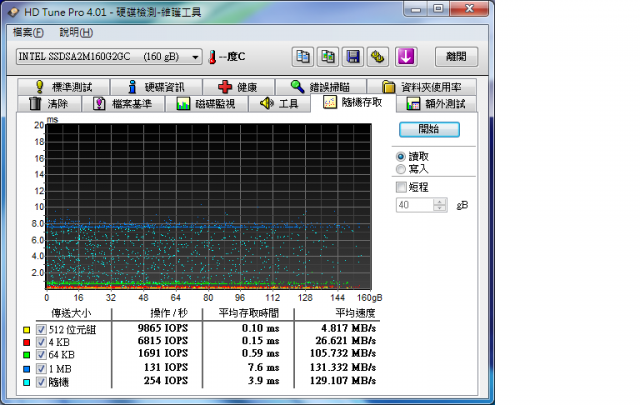Click the 平均存取時間 column header
The image size is (640, 405).
click(x=249, y=313)
